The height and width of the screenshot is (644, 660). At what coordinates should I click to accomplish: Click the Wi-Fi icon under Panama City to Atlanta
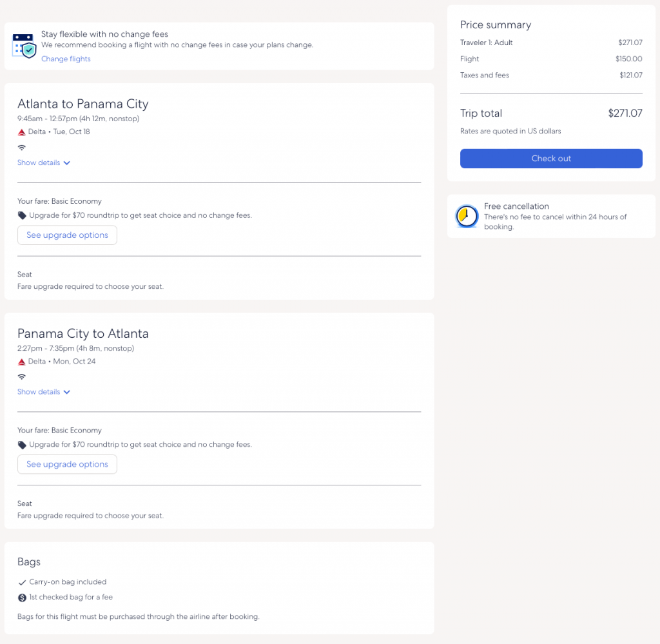pos(22,376)
